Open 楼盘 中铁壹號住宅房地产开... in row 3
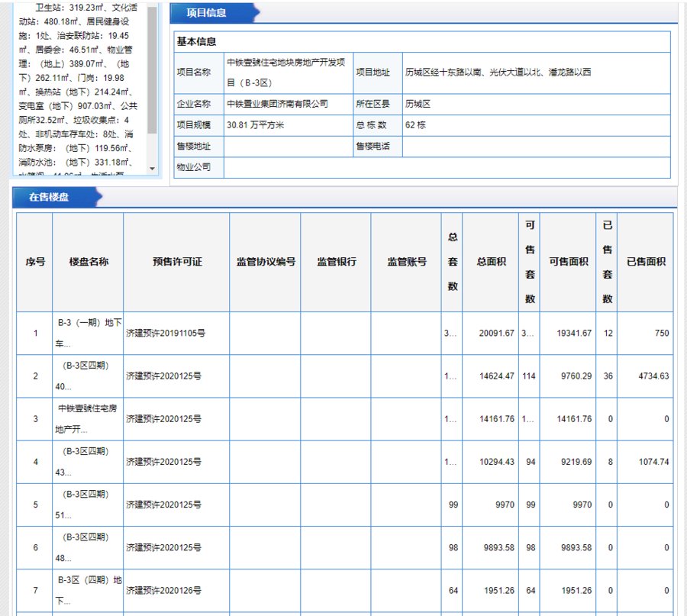 point(87,419)
